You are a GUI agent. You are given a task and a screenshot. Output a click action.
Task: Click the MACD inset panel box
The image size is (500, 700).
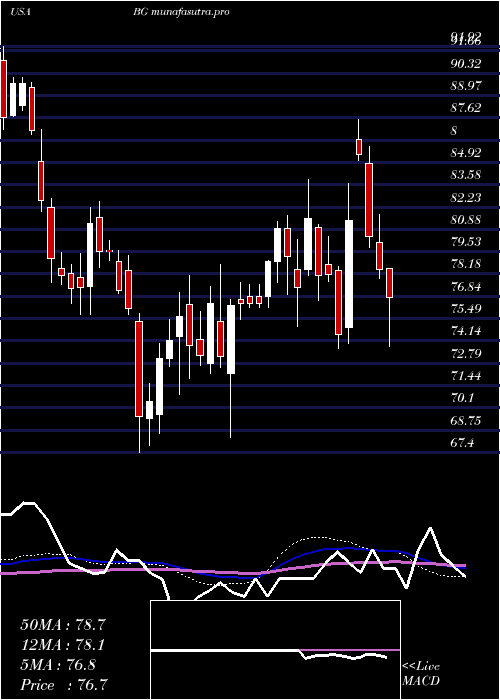(x=275, y=650)
